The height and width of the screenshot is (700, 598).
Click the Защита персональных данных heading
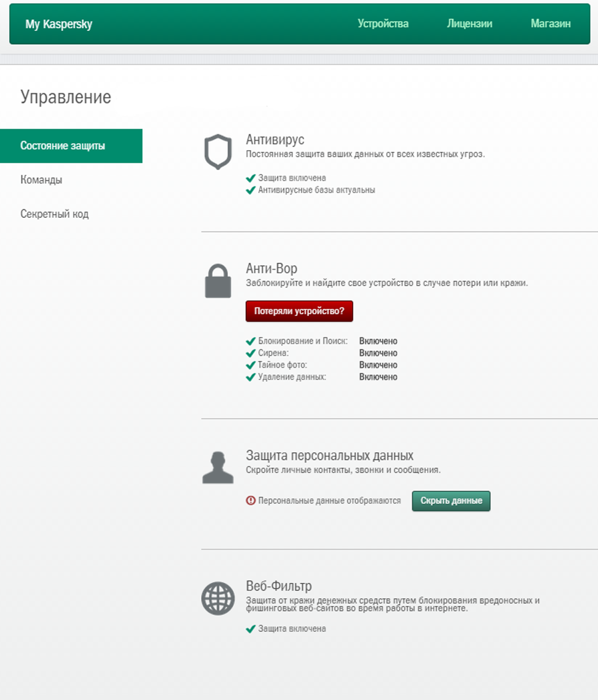point(329,455)
